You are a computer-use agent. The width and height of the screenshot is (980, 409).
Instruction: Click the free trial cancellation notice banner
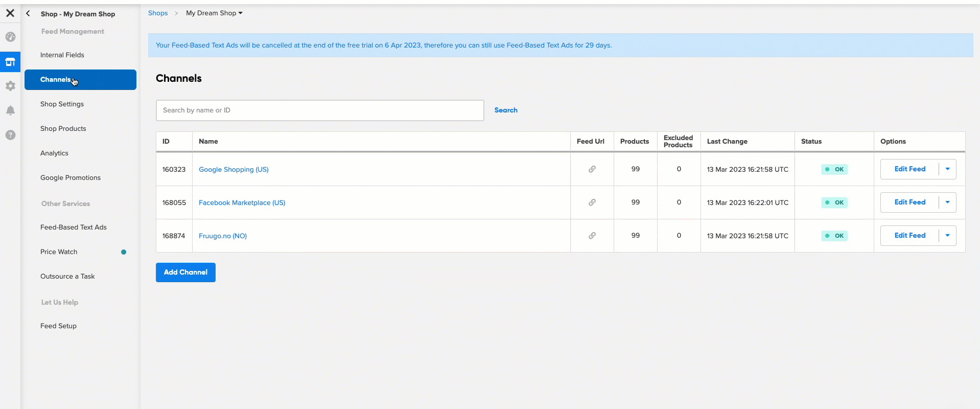click(561, 46)
